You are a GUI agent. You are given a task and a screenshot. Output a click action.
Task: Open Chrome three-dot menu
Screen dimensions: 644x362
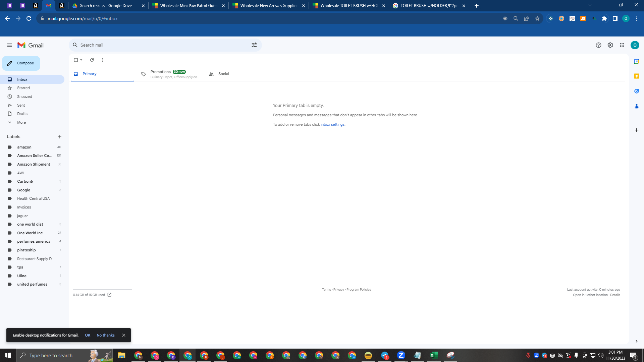[636, 18]
